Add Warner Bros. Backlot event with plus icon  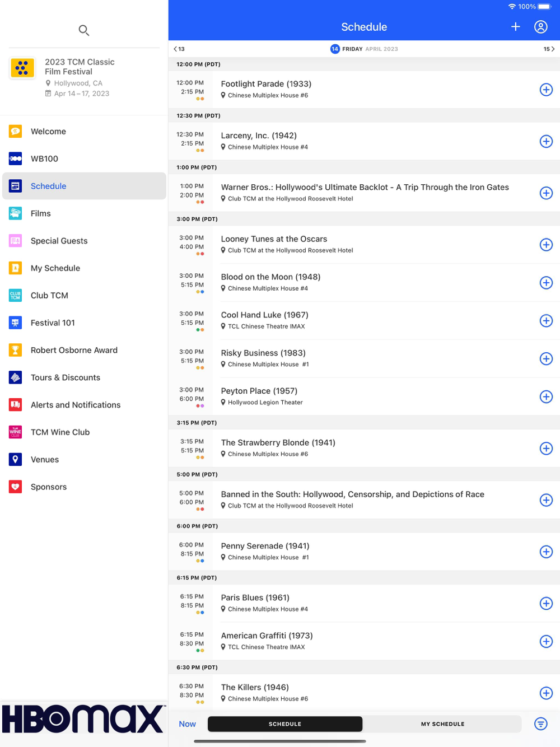click(546, 193)
